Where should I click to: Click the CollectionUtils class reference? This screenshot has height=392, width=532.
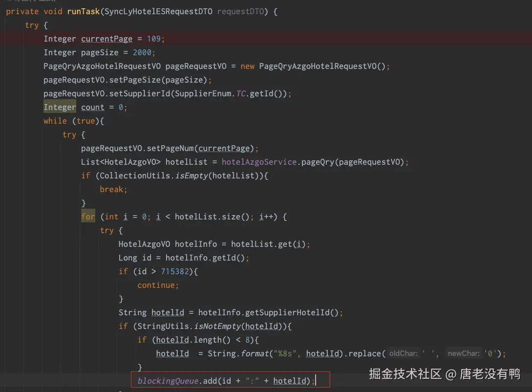point(135,176)
